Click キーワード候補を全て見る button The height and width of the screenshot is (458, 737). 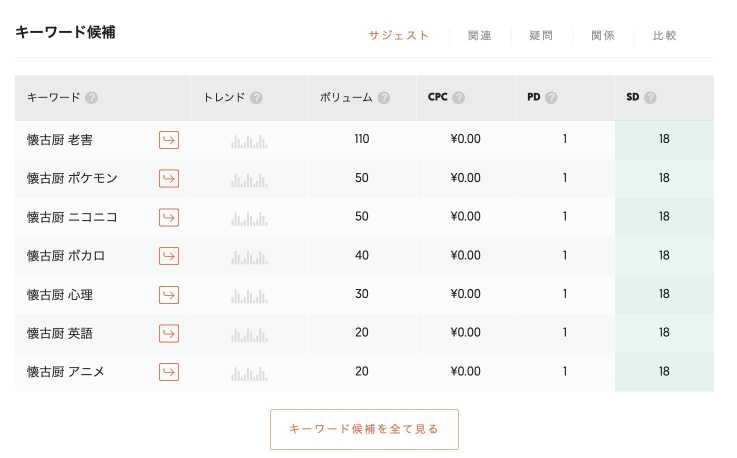point(364,429)
